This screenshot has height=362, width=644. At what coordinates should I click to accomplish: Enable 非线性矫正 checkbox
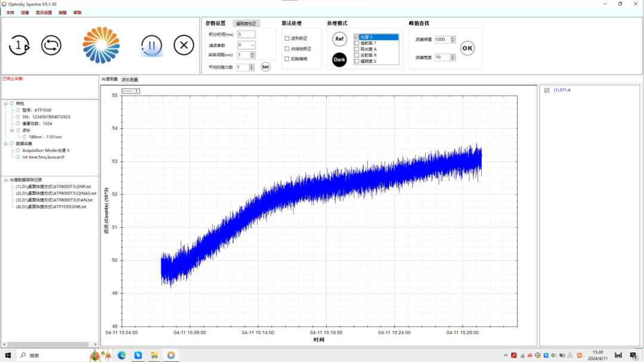tap(287, 48)
